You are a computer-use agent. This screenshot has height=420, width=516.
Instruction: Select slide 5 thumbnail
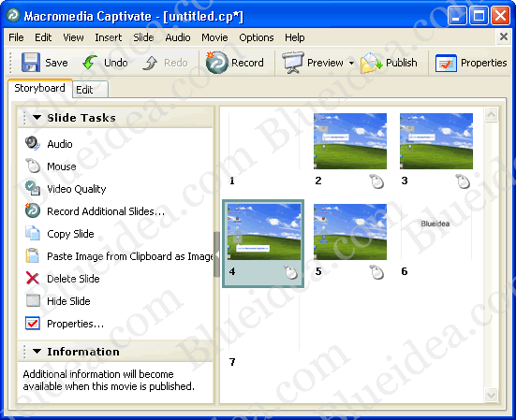350,232
